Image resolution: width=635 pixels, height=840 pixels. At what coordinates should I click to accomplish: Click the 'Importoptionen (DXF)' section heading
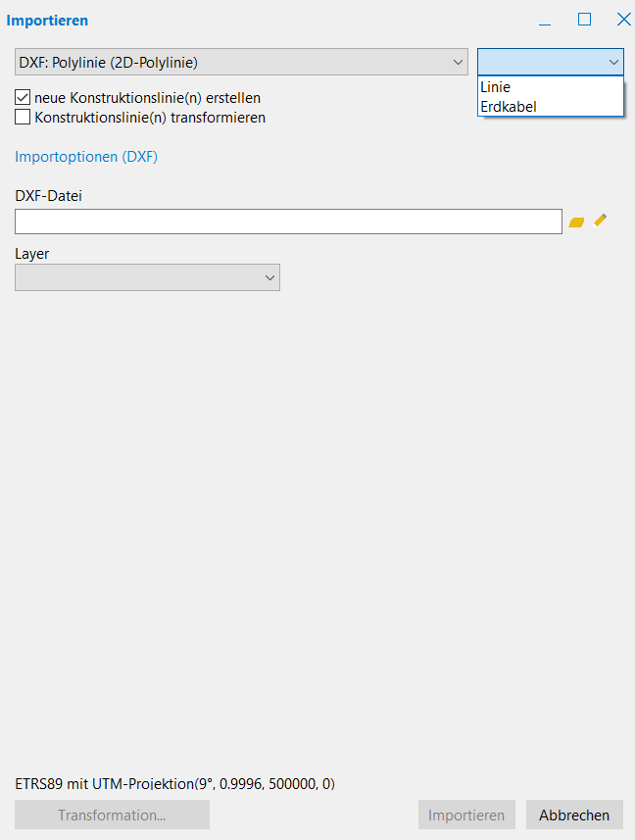pyautogui.click(x=86, y=156)
